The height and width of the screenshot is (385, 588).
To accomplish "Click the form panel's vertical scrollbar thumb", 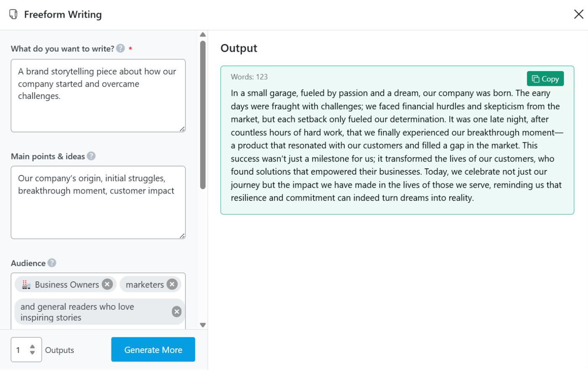I will click(203, 114).
